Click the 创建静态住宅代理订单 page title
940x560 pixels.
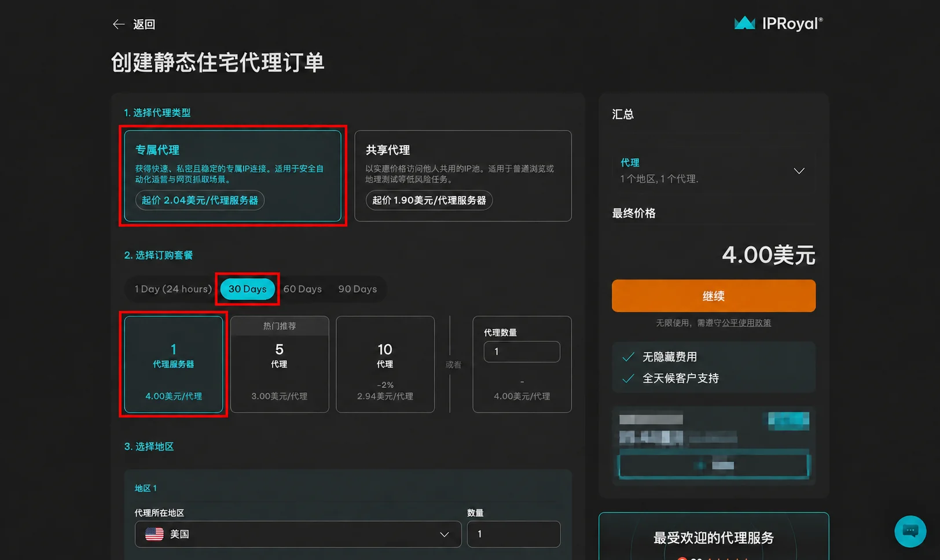click(x=218, y=62)
